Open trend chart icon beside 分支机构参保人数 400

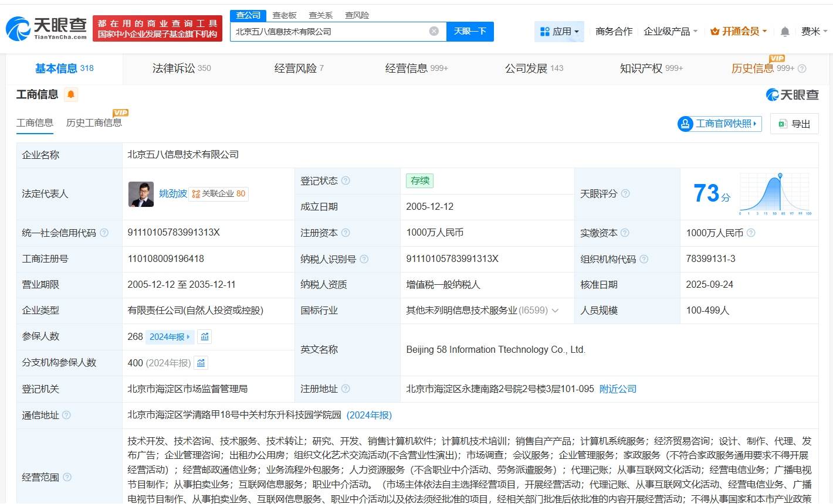coord(201,363)
